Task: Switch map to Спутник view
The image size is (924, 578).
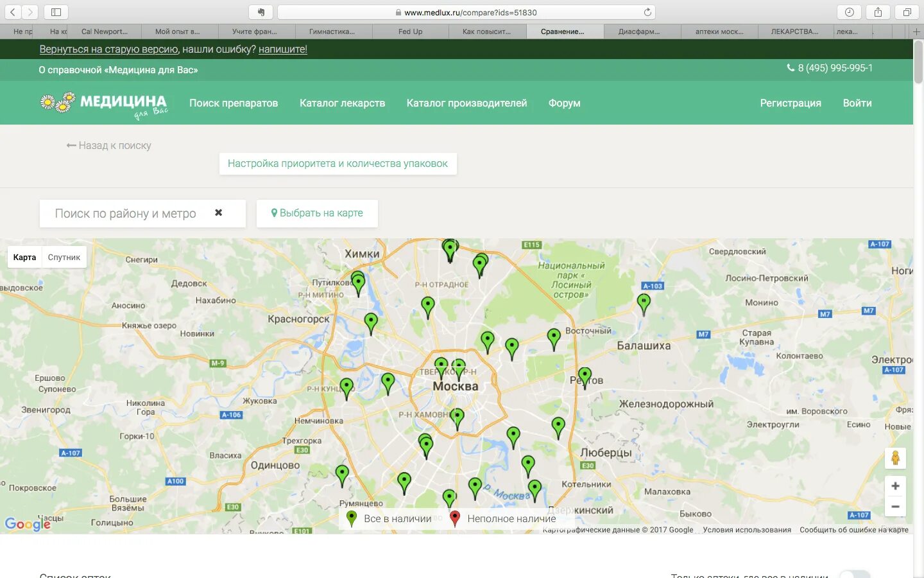Action: tap(64, 257)
